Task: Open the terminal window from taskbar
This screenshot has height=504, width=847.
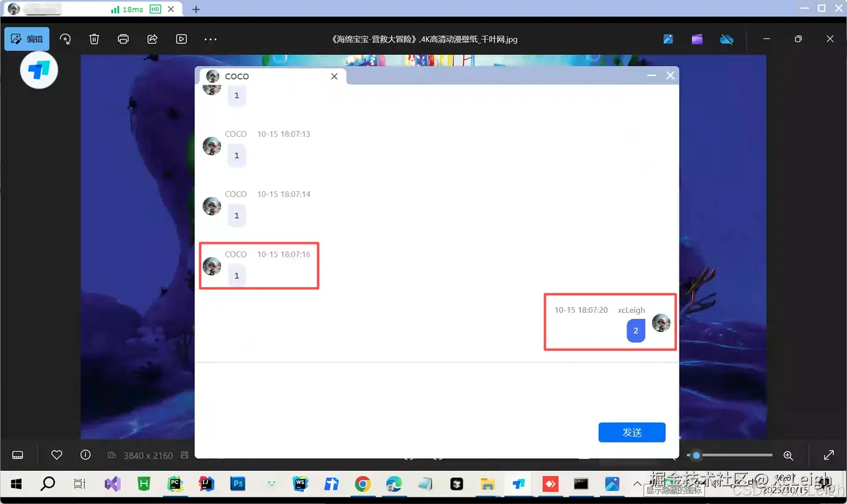Action: coord(581,484)
